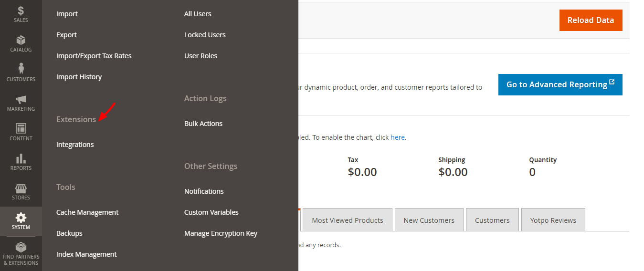Screen dimensions: 644x271
Task: Click the Reload Data button
Action: (591, 20)
